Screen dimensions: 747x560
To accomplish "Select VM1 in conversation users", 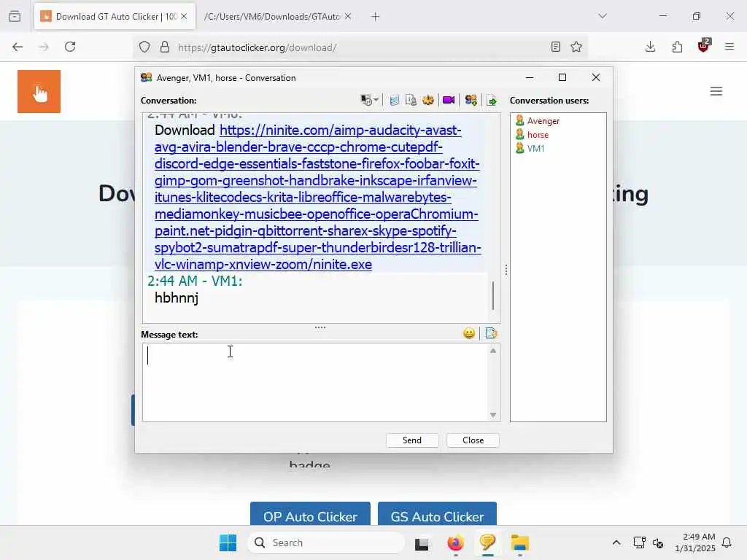I will tap(535, 149).
